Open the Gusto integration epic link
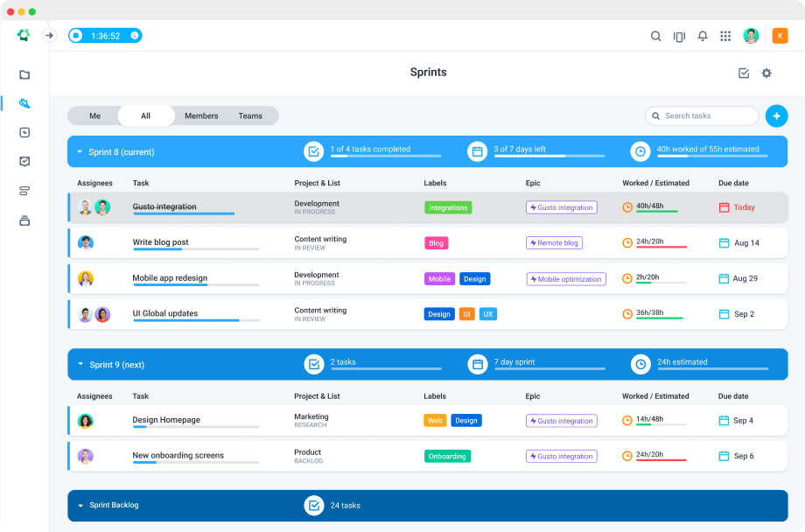 point(561,207)
